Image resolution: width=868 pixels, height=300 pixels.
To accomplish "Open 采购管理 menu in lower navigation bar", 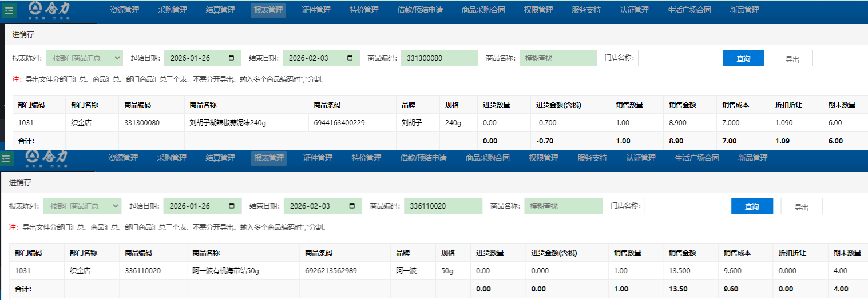I will 172,158.
